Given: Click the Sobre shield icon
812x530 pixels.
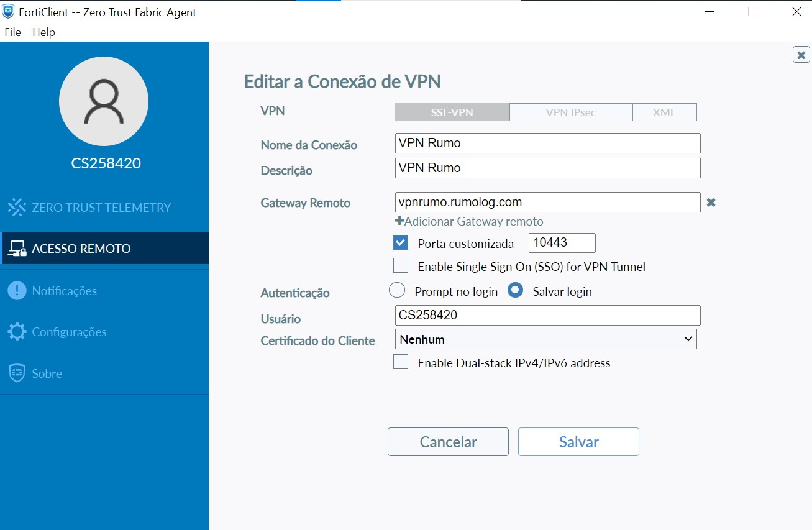Looking at the screenshot, I should [x=17, y=373].
